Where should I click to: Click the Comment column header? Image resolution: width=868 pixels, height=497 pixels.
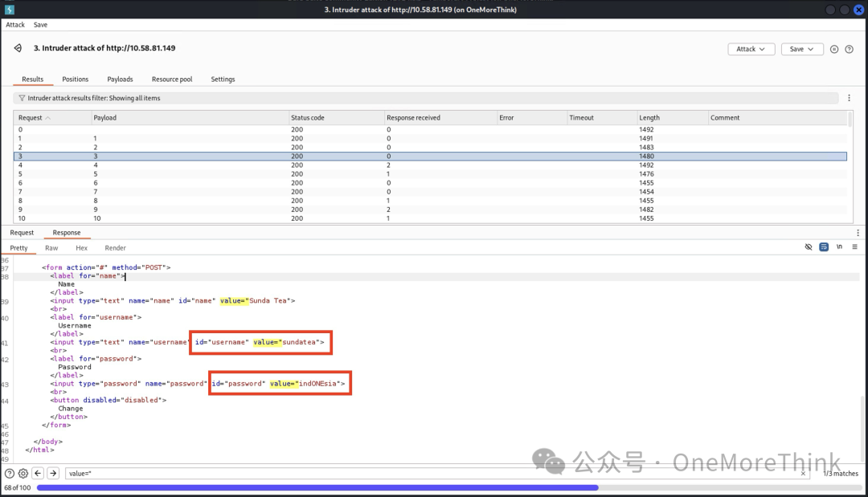[x=778, y=118]
